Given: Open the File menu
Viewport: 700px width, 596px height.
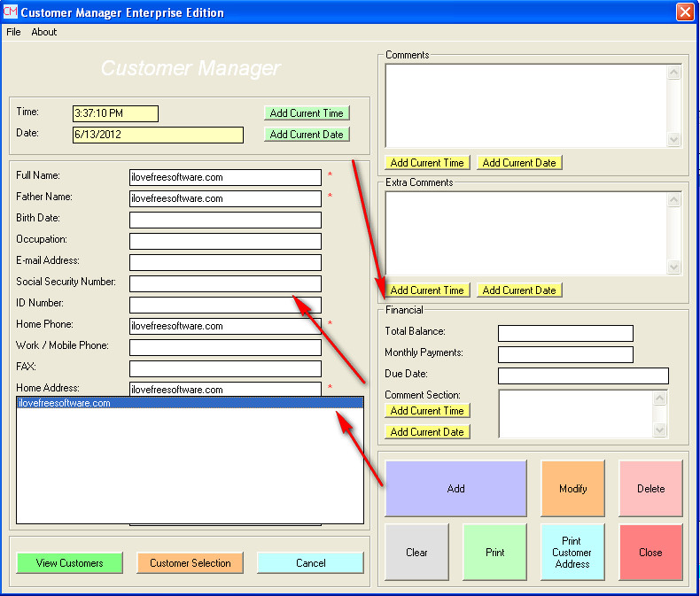Looking at the screenshot, I should 13,32.
